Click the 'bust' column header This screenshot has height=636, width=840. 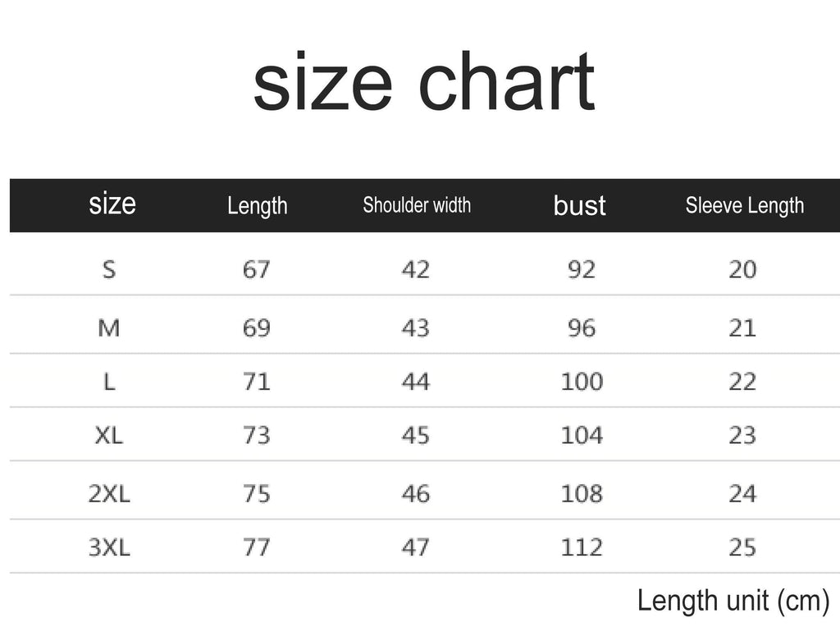[579, 205]
